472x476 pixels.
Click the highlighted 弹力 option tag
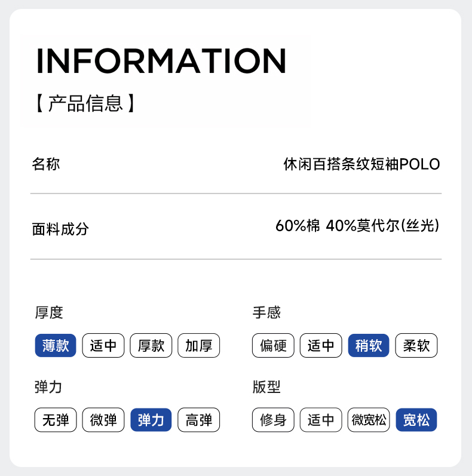coord(151,420)
